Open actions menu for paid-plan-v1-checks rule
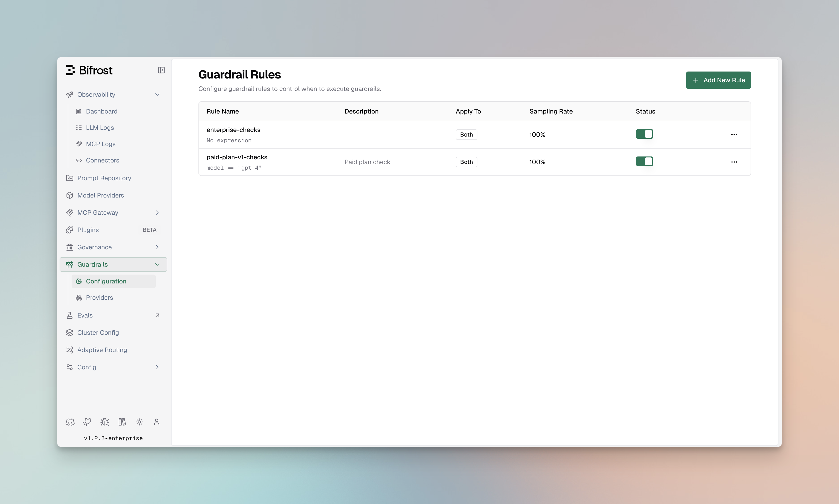Screen dimensions: 839x504 click(734, 162)
